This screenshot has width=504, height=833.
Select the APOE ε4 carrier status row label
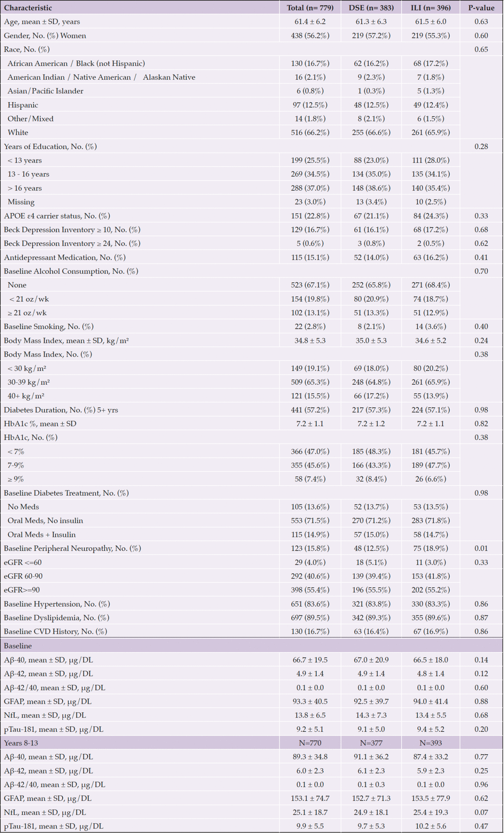click(57, 216)
